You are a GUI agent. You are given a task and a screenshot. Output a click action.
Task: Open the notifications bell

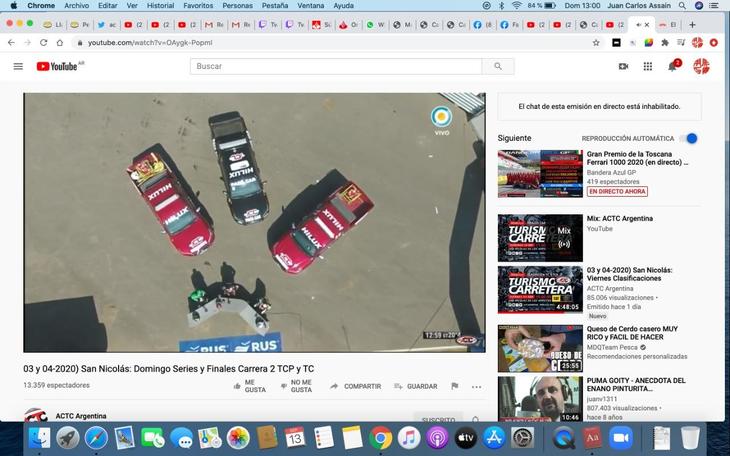pos(673,66)
